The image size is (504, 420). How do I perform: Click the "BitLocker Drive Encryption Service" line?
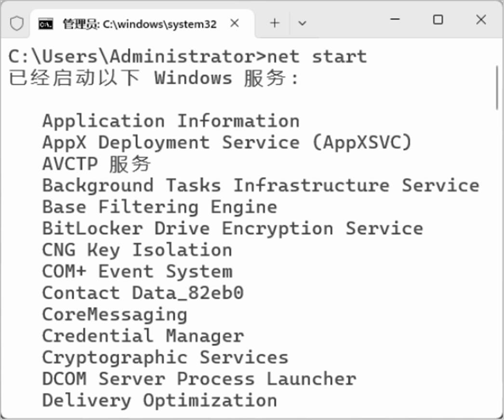pos(232,228)
